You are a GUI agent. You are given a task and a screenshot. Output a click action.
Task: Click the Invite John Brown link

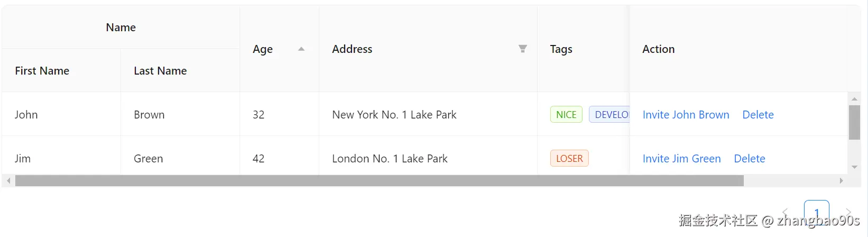[686, 115]
